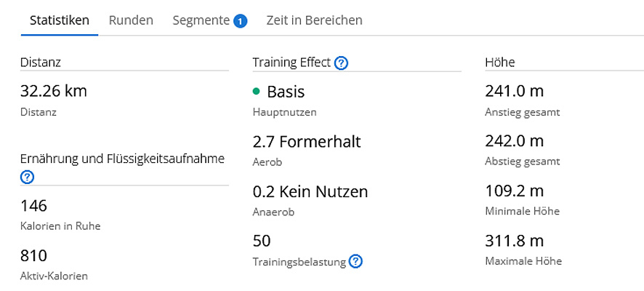Click the 0.2 Kein Nutzen value
Viewport: 644px width, 291px height.
pyautogui.click(x=310, y=191)
